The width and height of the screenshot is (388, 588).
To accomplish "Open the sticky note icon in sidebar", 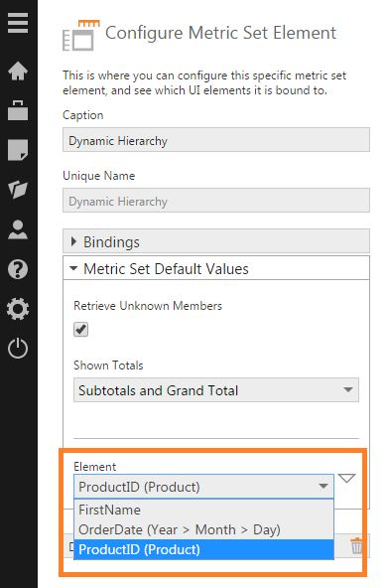I will click(18, 150).
